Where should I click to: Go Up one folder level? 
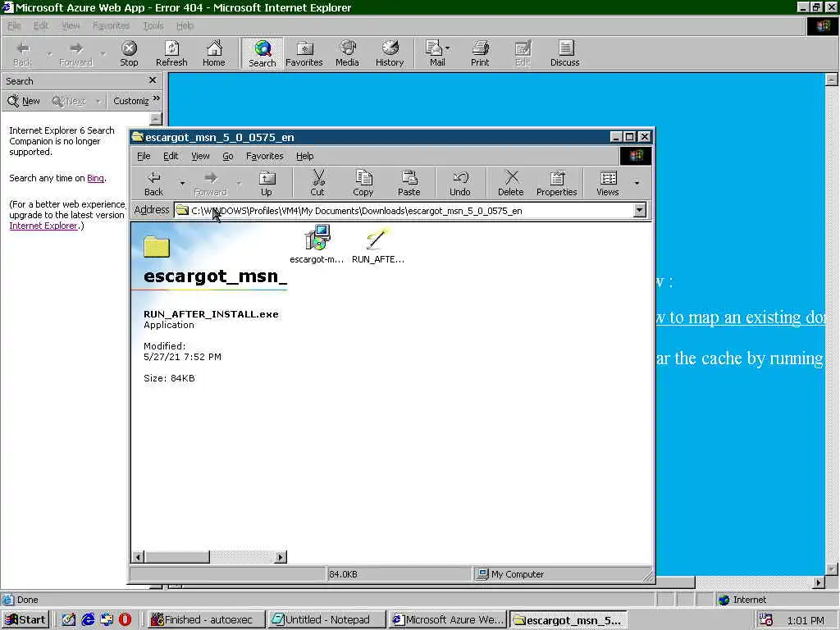click(x=267, y=183)
